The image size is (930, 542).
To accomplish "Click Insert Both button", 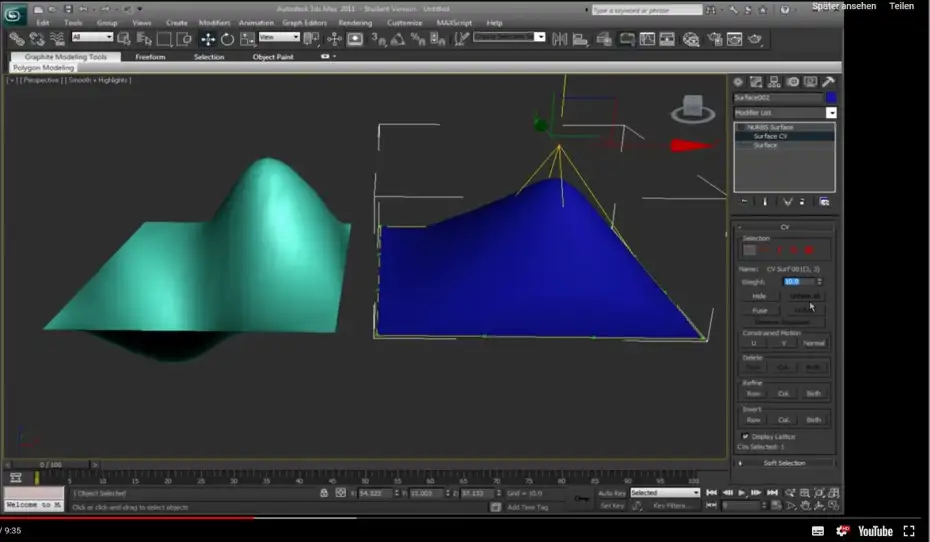I will [813, 420].
